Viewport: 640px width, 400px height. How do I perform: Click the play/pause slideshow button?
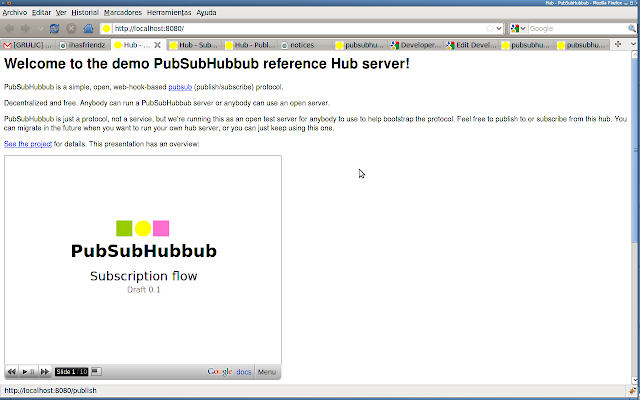pos(28,371)
